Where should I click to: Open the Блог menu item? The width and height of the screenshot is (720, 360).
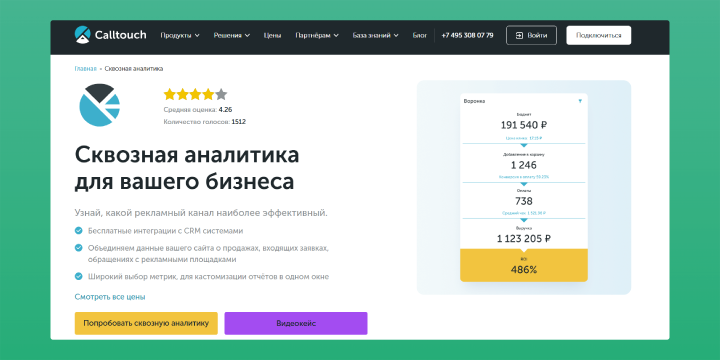419,35
